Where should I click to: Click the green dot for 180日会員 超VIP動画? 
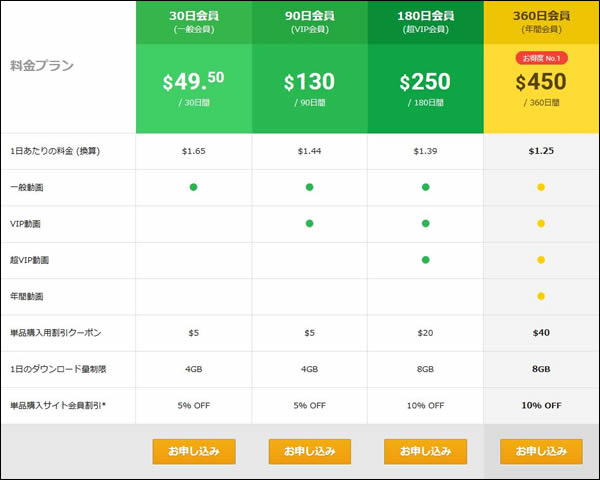tap(425, 260)
